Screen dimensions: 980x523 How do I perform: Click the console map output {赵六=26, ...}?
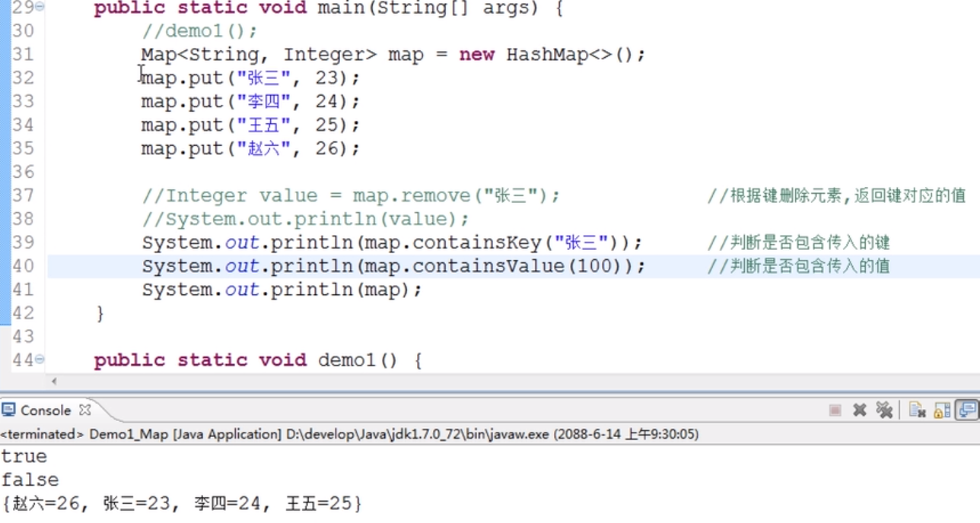point(183,503)
